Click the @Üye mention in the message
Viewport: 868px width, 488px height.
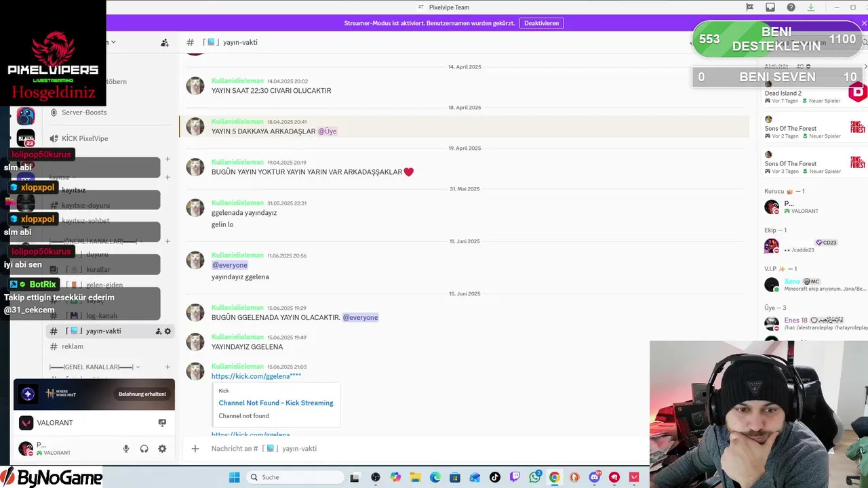pyautogui.click(x=327, y=131)
